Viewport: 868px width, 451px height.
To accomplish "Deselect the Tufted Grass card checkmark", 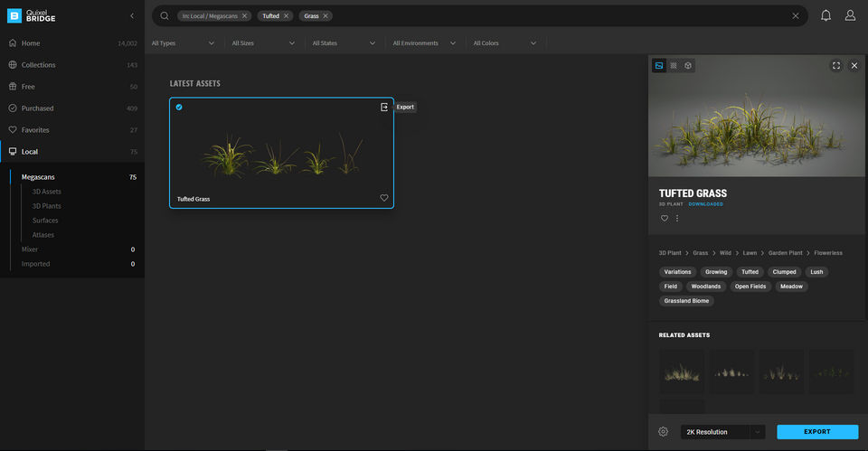I will 179,107.
